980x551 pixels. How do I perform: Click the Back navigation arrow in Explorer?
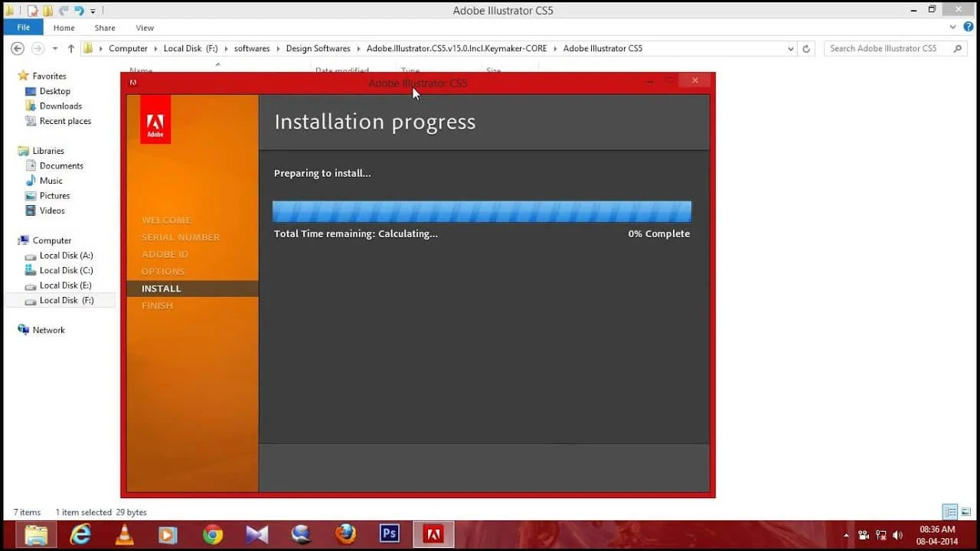click(x=18, y=48)
